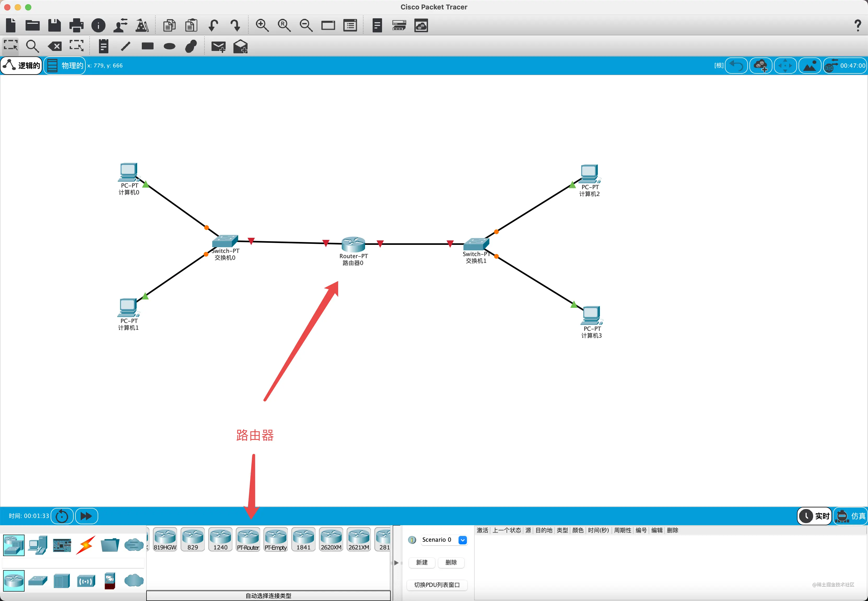Pick the 2620XM router model

(x=331, y=539)
